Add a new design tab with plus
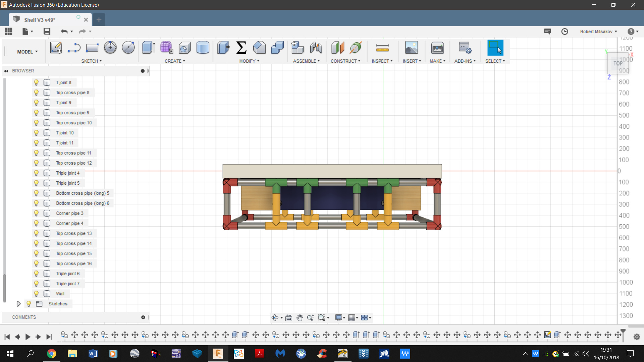Viewport: 644px width, 362px height. click(99, 20)
